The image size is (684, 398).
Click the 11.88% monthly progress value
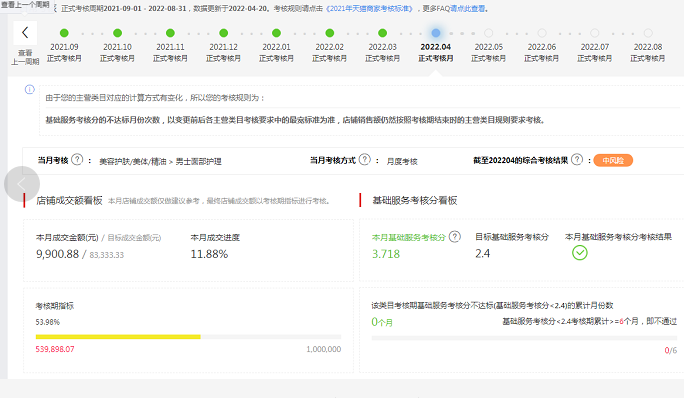209,254
